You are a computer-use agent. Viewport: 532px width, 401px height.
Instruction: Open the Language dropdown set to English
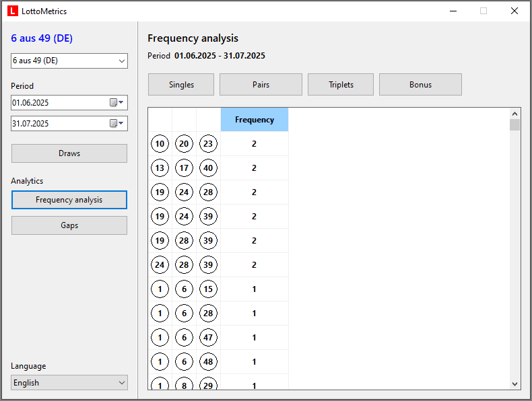click(x=69, y=382)
